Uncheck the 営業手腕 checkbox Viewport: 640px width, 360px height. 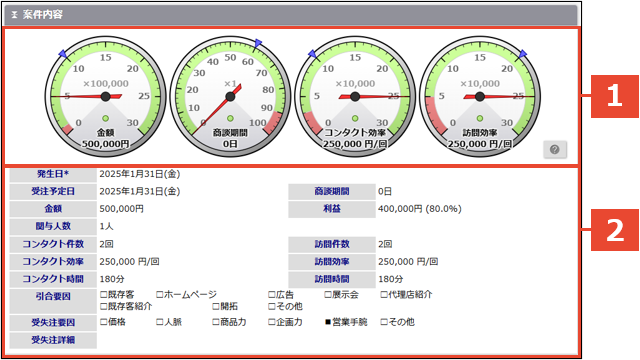click(x=328, y=322)
